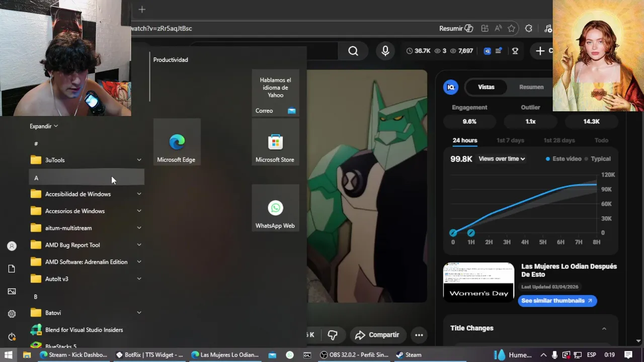Click the Windows Start button

(x=9, y=355)
